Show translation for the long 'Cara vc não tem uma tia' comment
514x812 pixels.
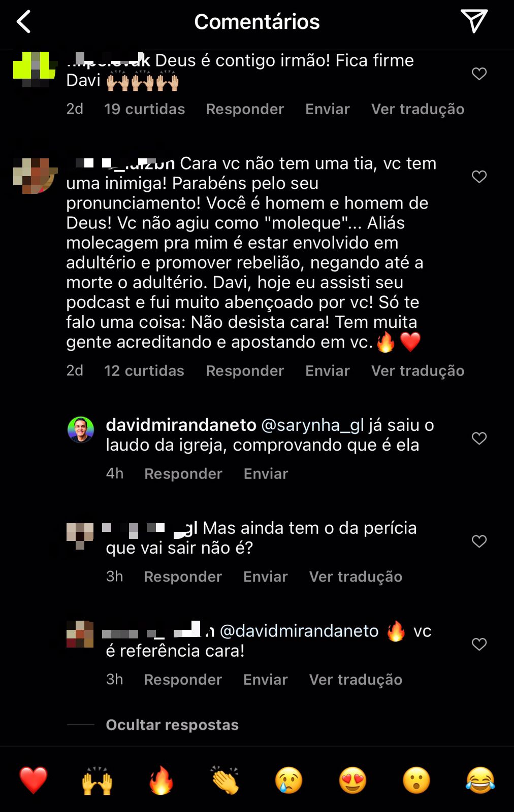[x=417, y=370]
